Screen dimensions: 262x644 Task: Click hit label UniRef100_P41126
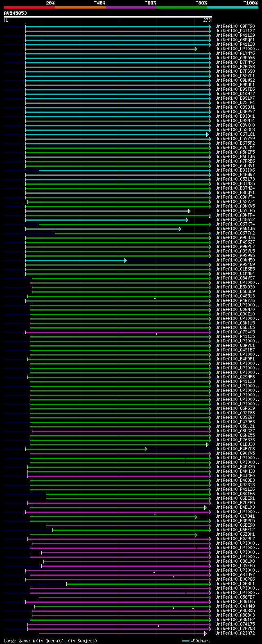click(x=235, y=490)
